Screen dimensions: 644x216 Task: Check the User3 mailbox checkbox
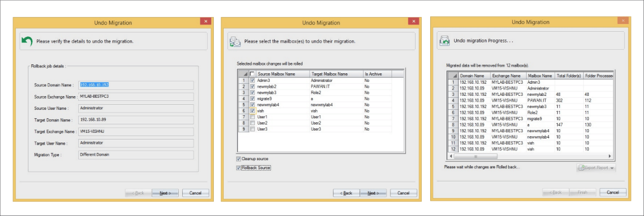[252, 129]
